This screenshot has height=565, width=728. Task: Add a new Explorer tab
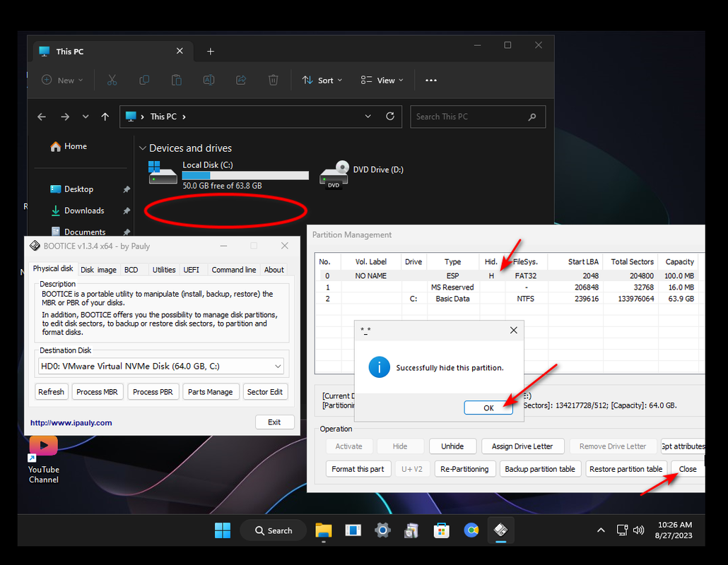tap(211, 52)
